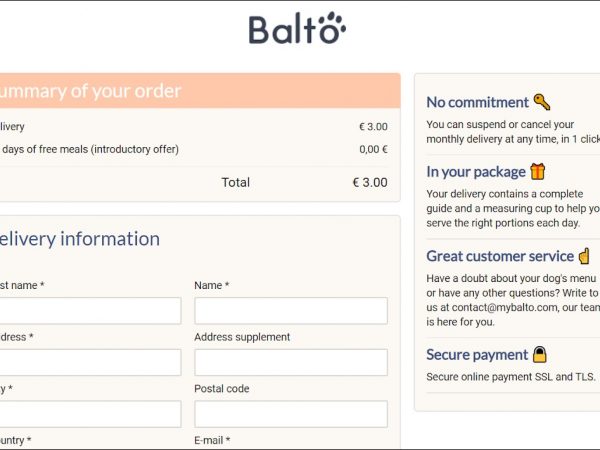This screenshot has height=450, width=600.
Task: Click the Secure payment heading
Action: pyautogui.click(x=477, y=355)
